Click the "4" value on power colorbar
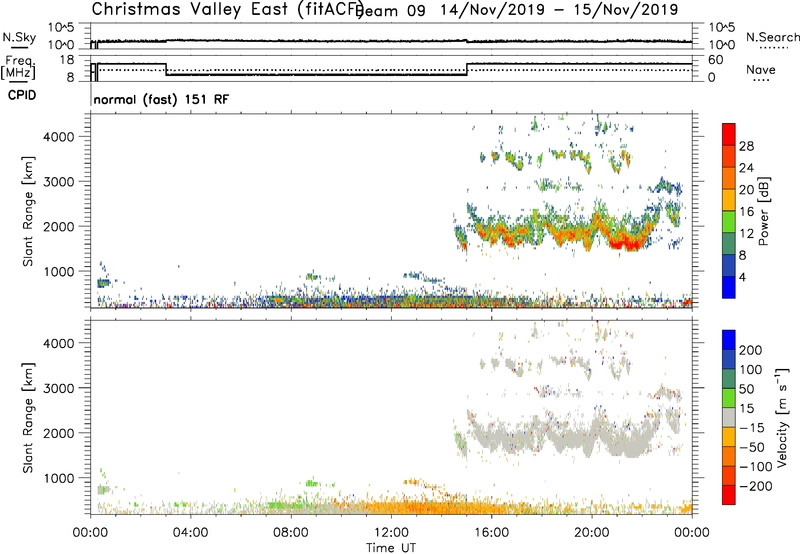This screenshot has height=554, width=800. (x=742, y=277)
